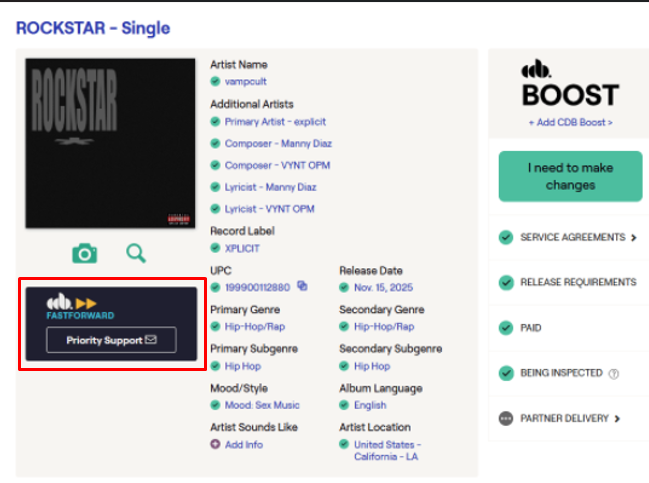
Task: Click the camera icon under the album art
Action: pos(85,253)
